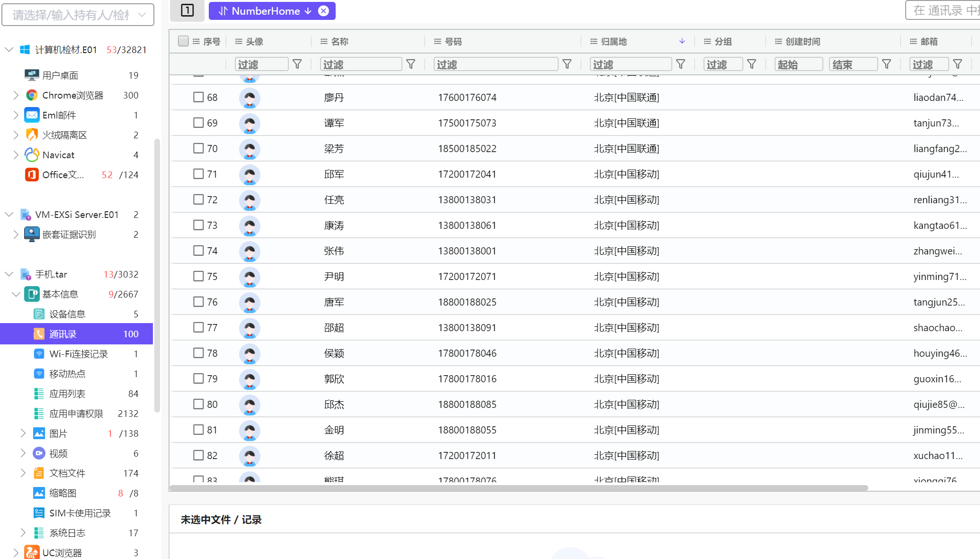Collapse the 计算机检材.E01 tree node
Viewport: 980px width, 559px height.
point(9,50)
